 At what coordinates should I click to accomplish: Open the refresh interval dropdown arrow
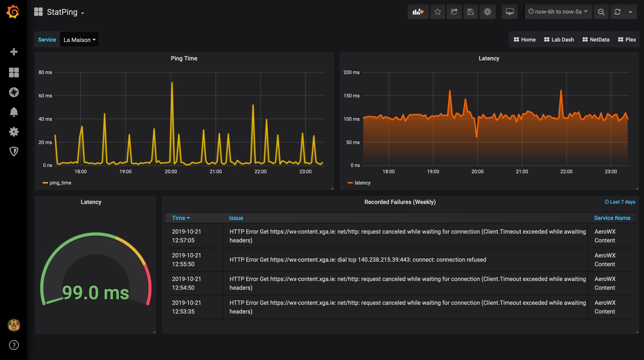coord(630,12)
